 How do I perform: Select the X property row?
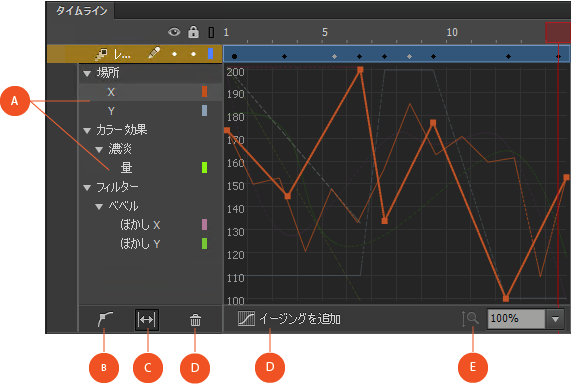click(x=150, y=92)
